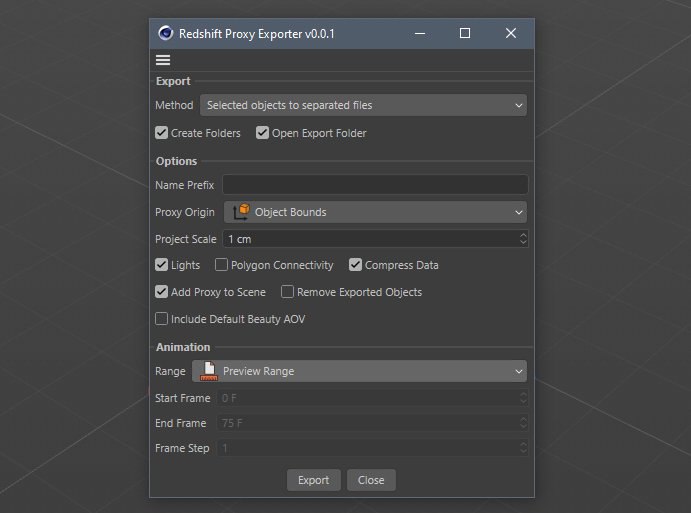Enable Polygon Connectivity
The width and height of the screenshot is (691, 513).
point(221,265)
